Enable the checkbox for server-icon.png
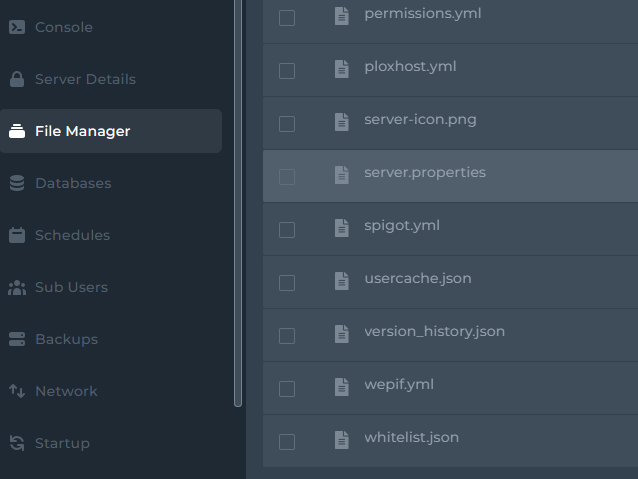The height and width of the screenshot is (479, 638). click(x=287, y=124)
